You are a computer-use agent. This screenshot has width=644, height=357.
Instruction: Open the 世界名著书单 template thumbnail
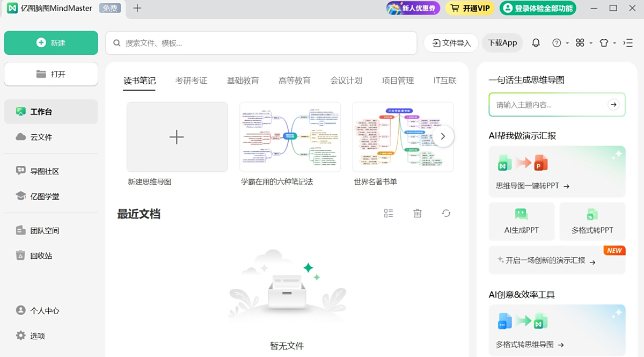(402, 137)
